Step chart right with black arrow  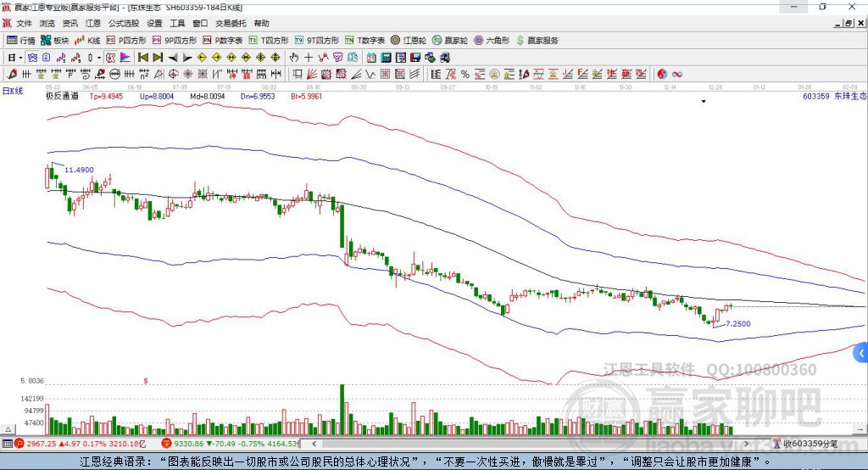(187, 58)
